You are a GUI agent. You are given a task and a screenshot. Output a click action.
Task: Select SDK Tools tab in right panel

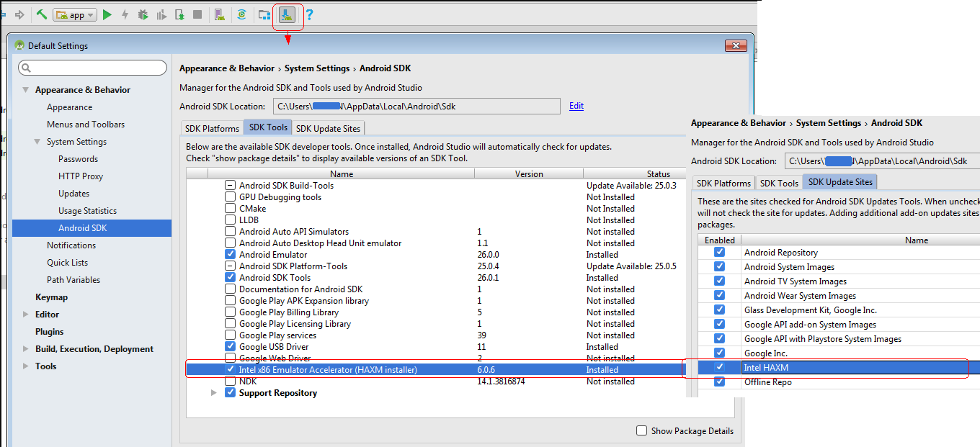(x=779, y=183)
